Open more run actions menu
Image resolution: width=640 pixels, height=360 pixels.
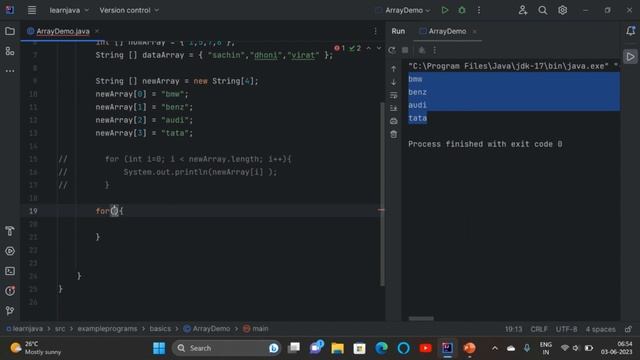click(x=479, y=10)
